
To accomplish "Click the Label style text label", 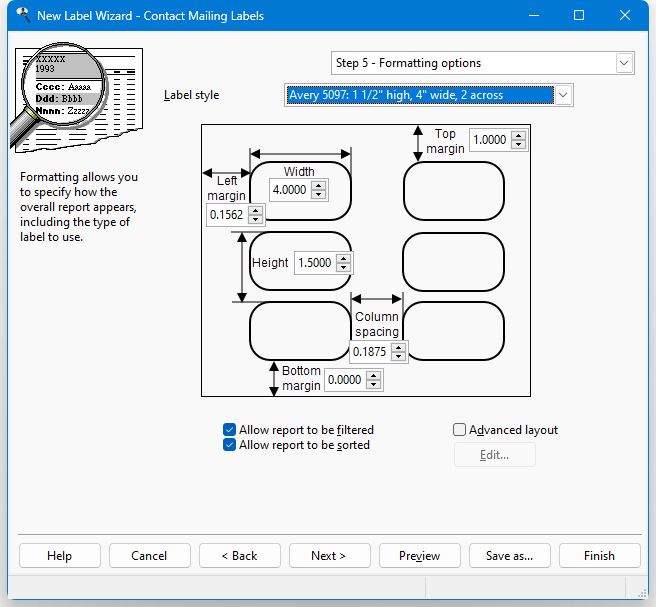I will (192, 95).
